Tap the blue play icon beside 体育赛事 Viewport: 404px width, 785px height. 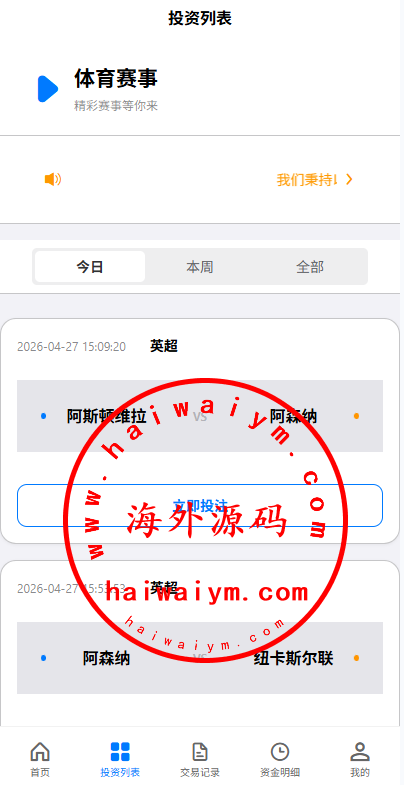click(x=48, y=89)
